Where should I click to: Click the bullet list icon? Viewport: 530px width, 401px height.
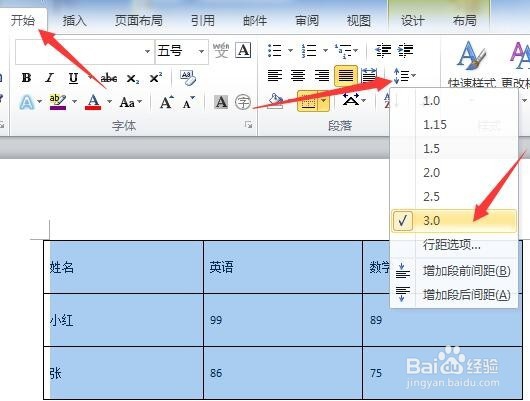click(274, 50)
